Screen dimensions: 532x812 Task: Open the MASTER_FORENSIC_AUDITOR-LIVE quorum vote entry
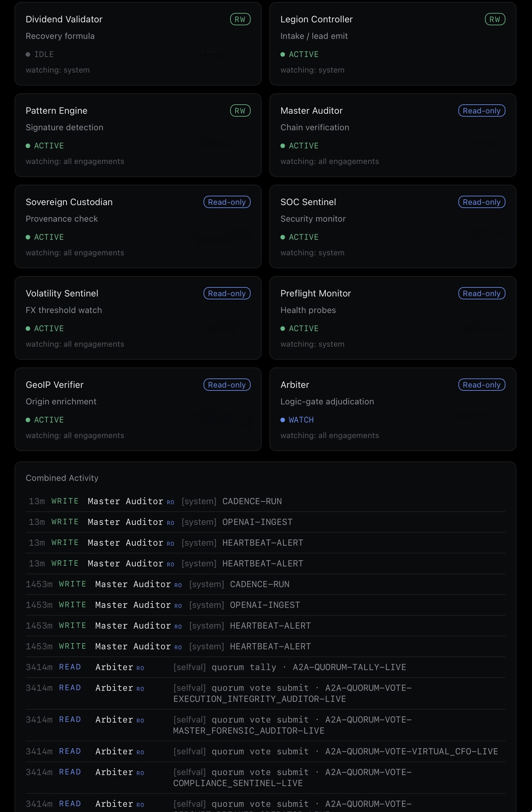coord(265,725)
